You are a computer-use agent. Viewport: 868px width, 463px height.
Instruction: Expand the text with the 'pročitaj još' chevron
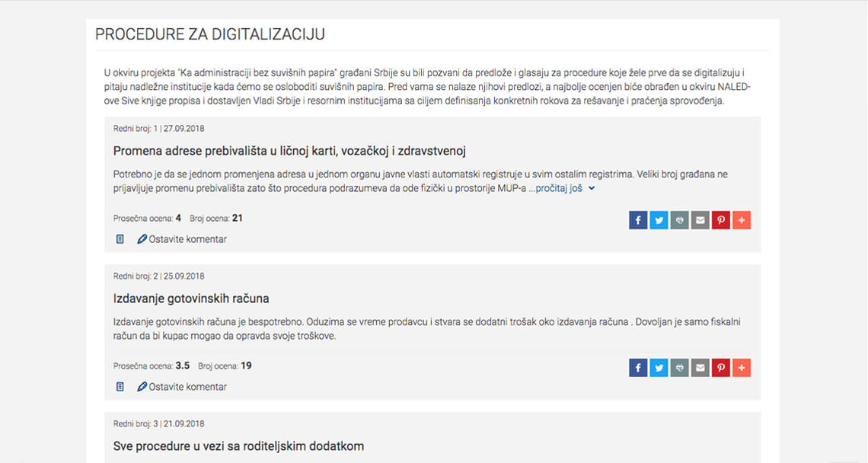pos(592,188)
